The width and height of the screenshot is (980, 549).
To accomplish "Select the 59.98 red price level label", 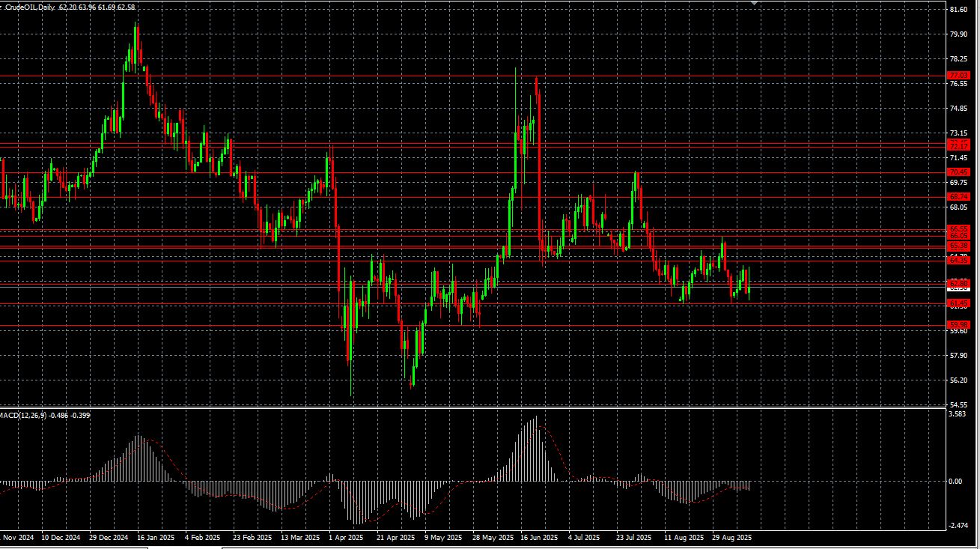I will (959, 324).
